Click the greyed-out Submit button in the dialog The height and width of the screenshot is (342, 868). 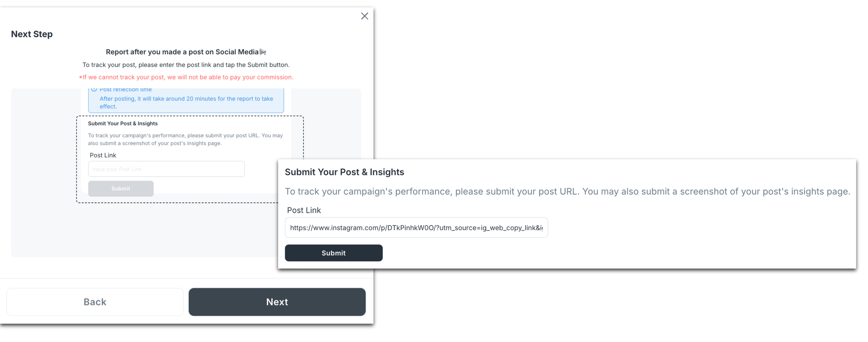[x=121, y=189]
